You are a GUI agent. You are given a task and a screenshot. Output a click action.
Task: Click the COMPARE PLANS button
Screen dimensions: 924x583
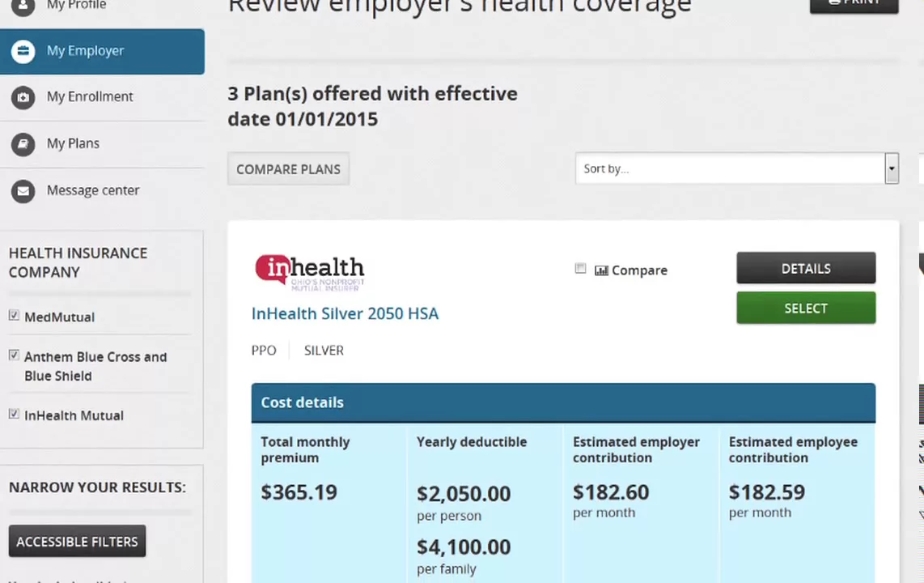coord(288,169)
